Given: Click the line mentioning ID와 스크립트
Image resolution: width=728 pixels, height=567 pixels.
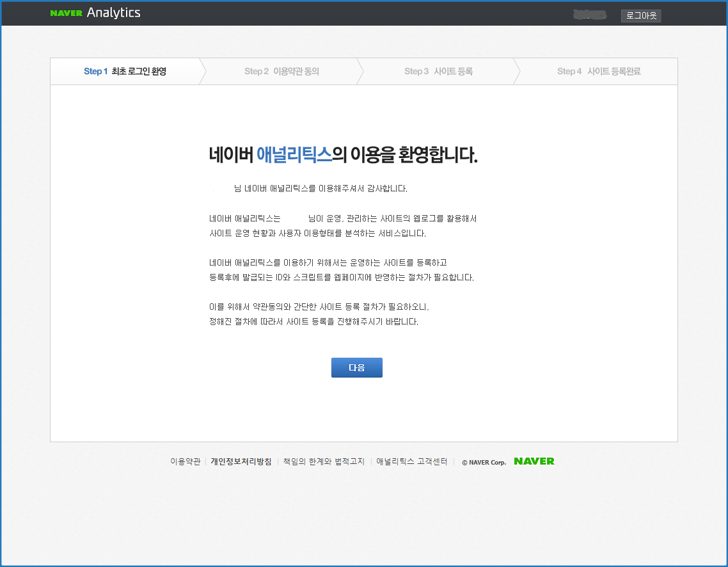Looking at the screenshot, I should click(341, 278).
